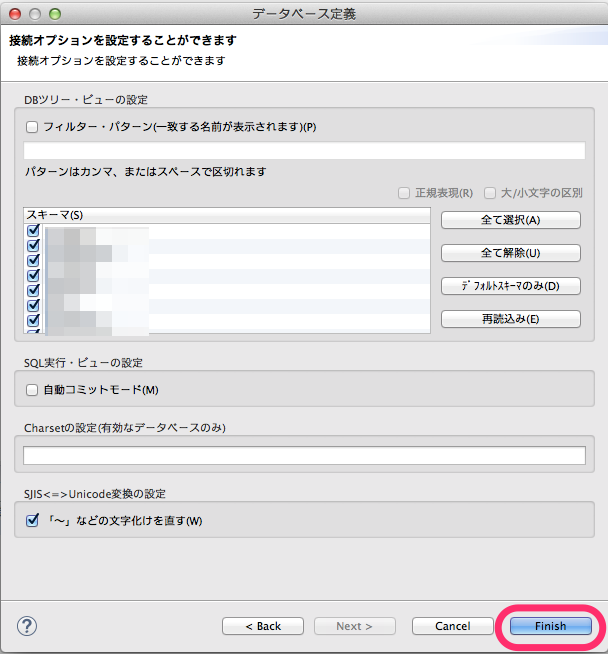This screenshot has width=608, height=654.
Task: Click the スキーマ(S) column header
Action: (227, 215)
